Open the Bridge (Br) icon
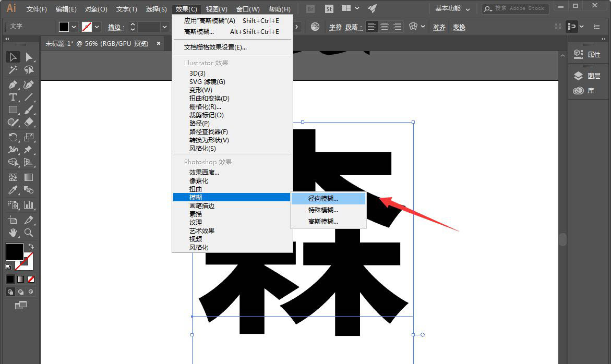 coord(310,8)
